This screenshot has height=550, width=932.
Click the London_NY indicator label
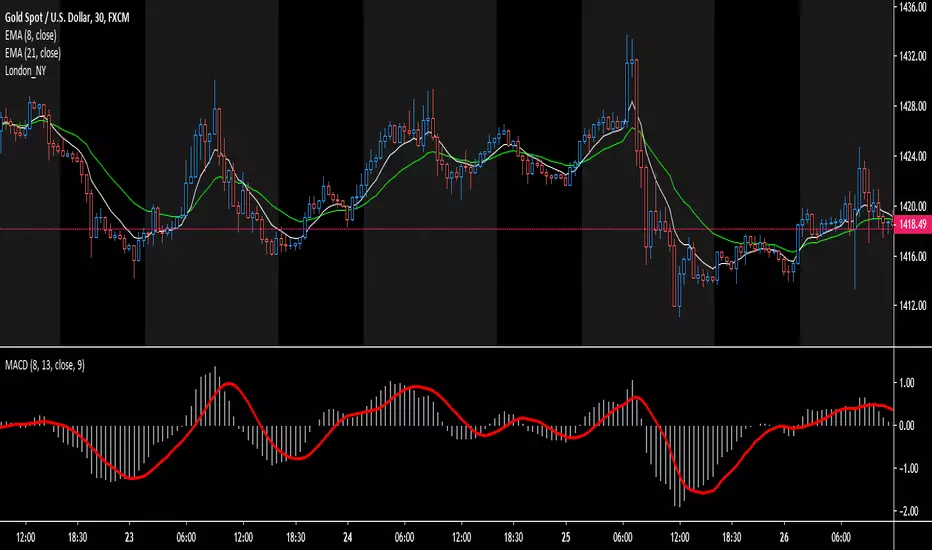coord(25,71)
